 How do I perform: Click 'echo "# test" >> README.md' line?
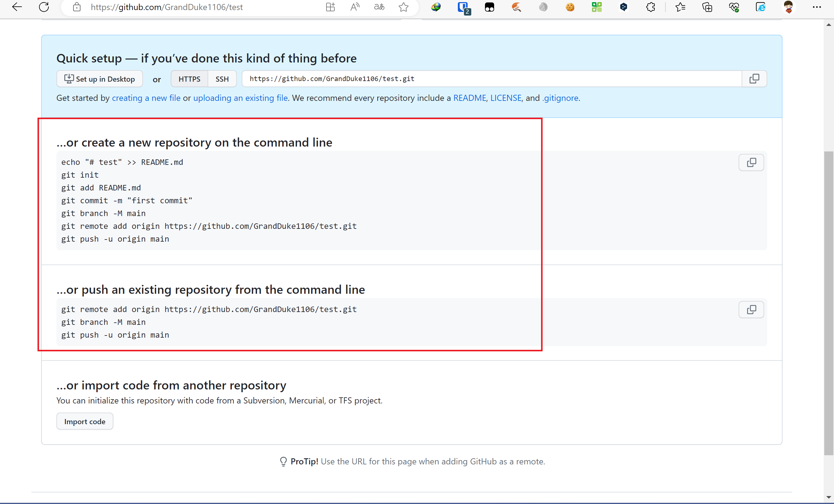[122, 162]
